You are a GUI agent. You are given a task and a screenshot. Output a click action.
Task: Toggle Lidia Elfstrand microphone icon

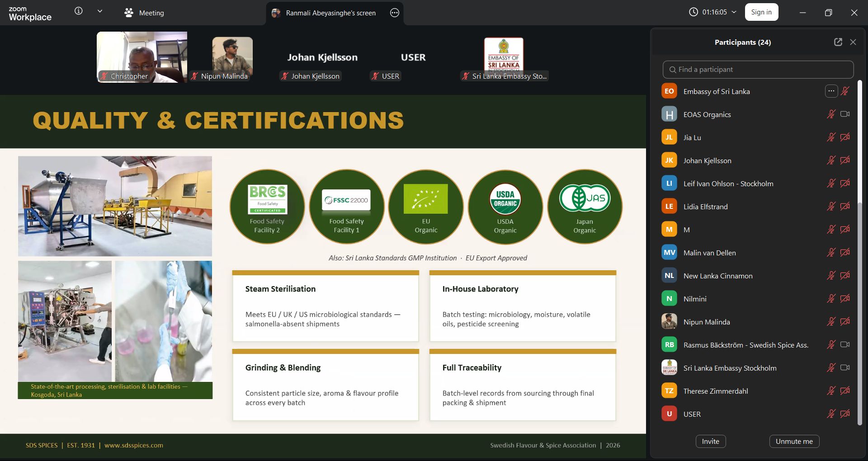[831, 207]
